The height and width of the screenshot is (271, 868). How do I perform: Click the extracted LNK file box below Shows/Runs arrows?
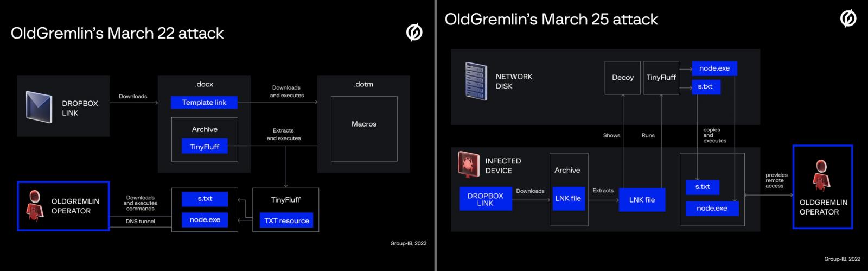coord(642,200)
